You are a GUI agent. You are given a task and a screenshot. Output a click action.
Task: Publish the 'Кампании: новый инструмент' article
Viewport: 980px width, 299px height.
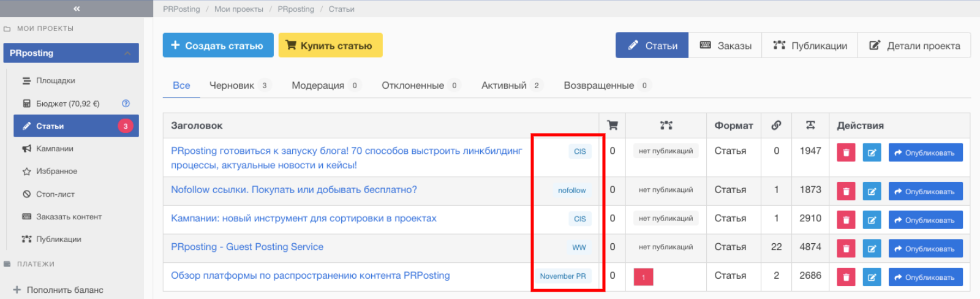click(925, 220)
